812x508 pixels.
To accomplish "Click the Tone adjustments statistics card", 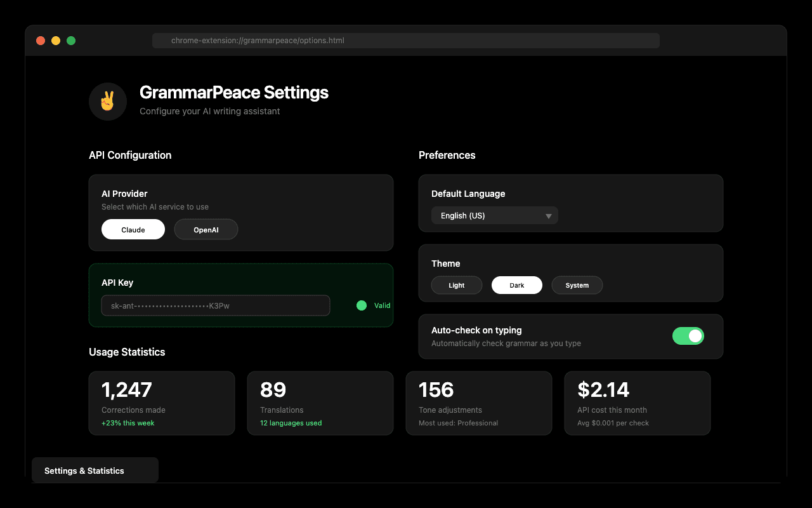I will point(479,403).
